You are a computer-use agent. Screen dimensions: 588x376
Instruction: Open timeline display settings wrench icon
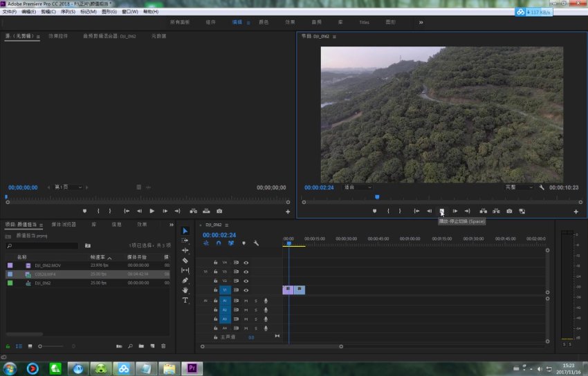[x=256, y=243]
